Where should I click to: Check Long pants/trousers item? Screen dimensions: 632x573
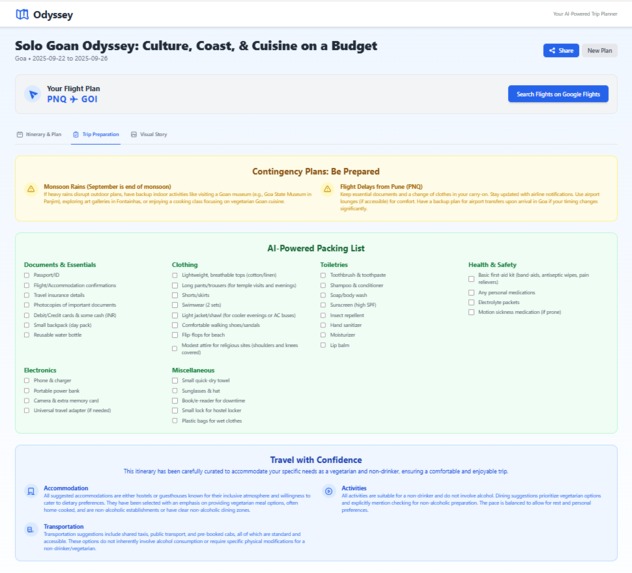click(175, 285)
